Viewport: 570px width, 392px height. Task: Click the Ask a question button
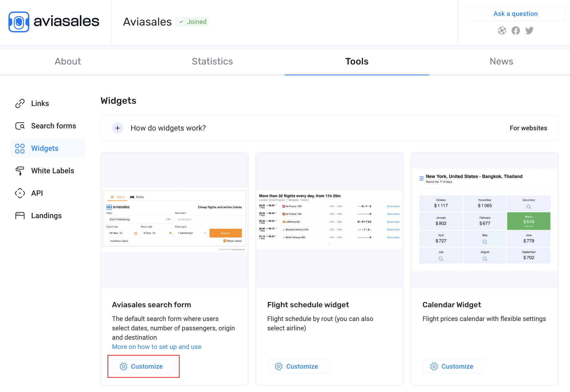515,14
